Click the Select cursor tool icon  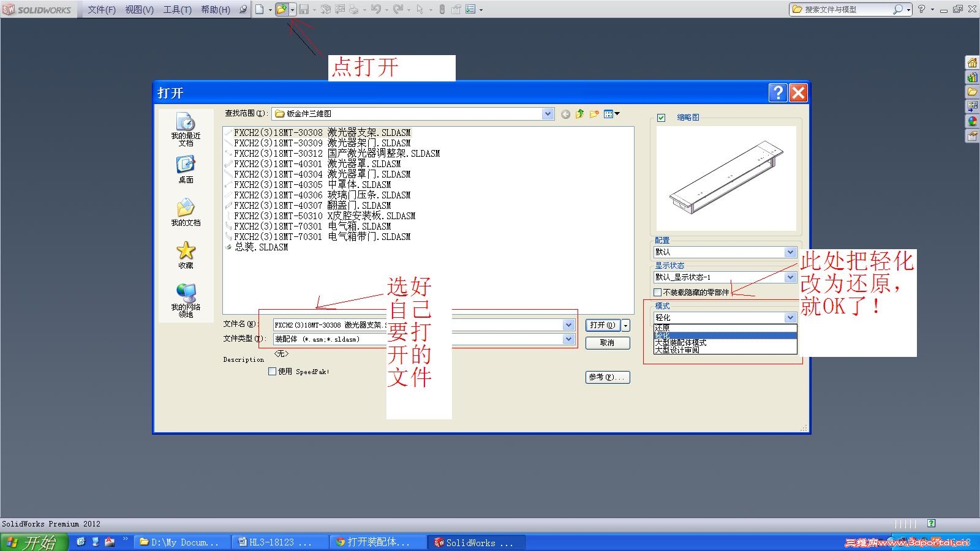tap(420, 9)
